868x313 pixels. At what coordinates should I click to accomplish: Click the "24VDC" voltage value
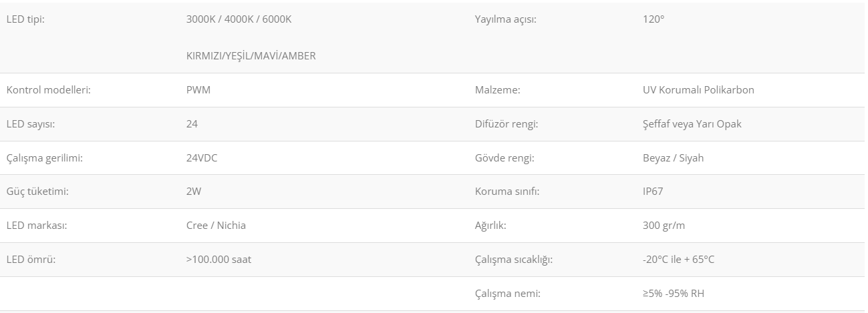point(202,158)
